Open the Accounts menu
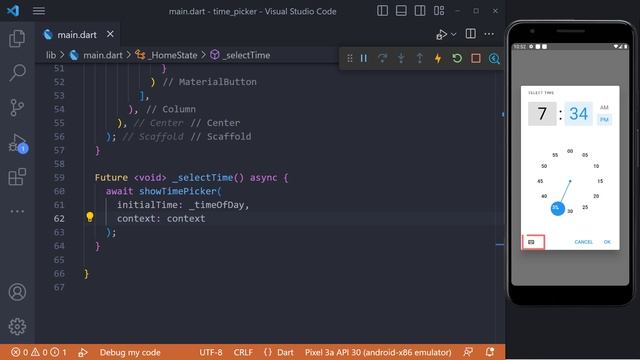Screen dimensions: 640x360 click(x=17, y=292)
